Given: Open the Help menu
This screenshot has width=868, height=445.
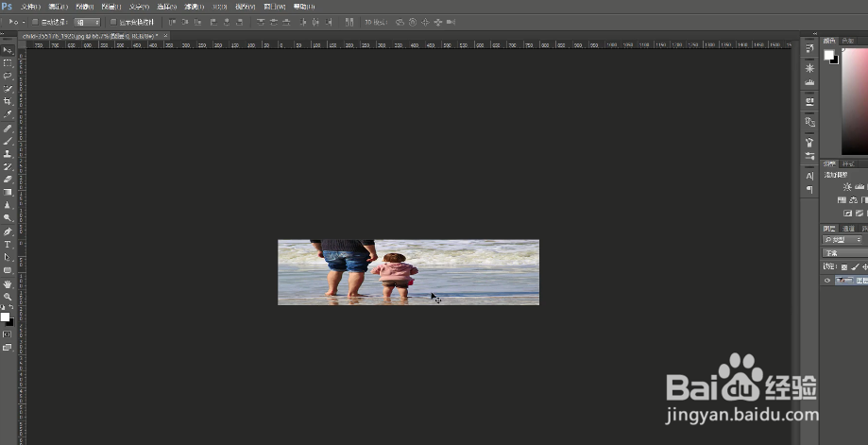Looking at the screenshot, I should (x=303, y=7).
